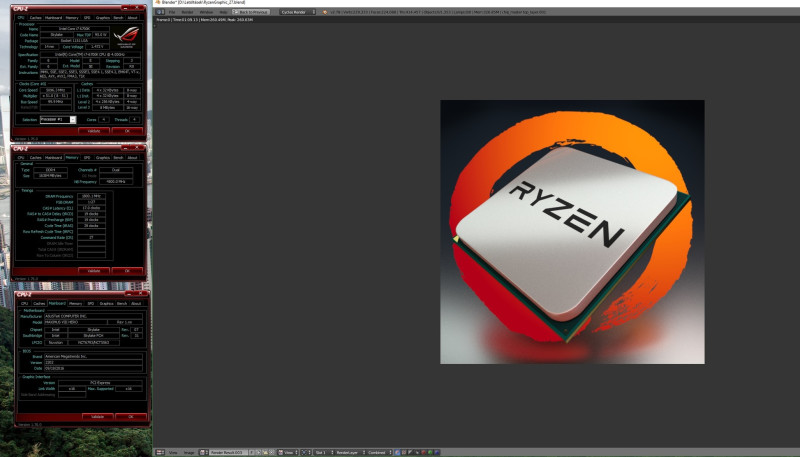
Task: Click the browse image icon beside Render Result
Action: point(204,452)
